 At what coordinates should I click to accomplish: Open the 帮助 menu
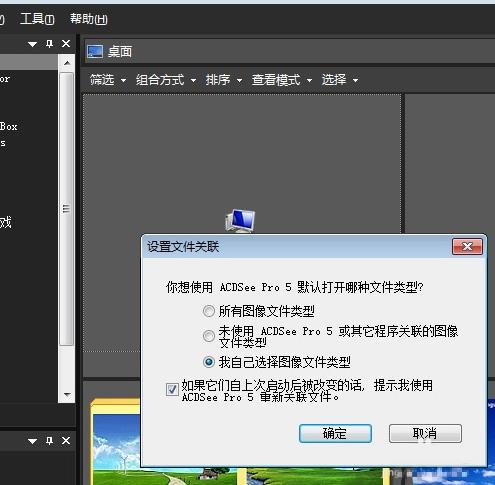pos(89,19)
